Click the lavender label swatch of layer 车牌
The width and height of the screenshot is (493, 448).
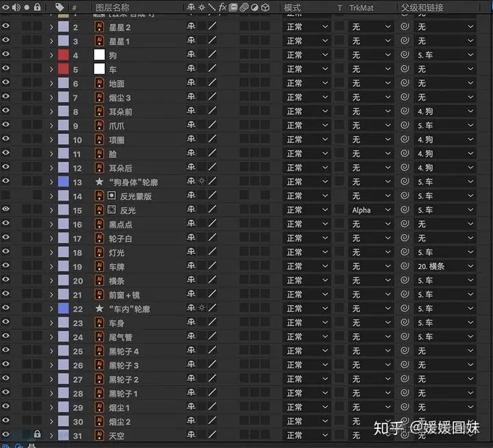coord(63,267)
